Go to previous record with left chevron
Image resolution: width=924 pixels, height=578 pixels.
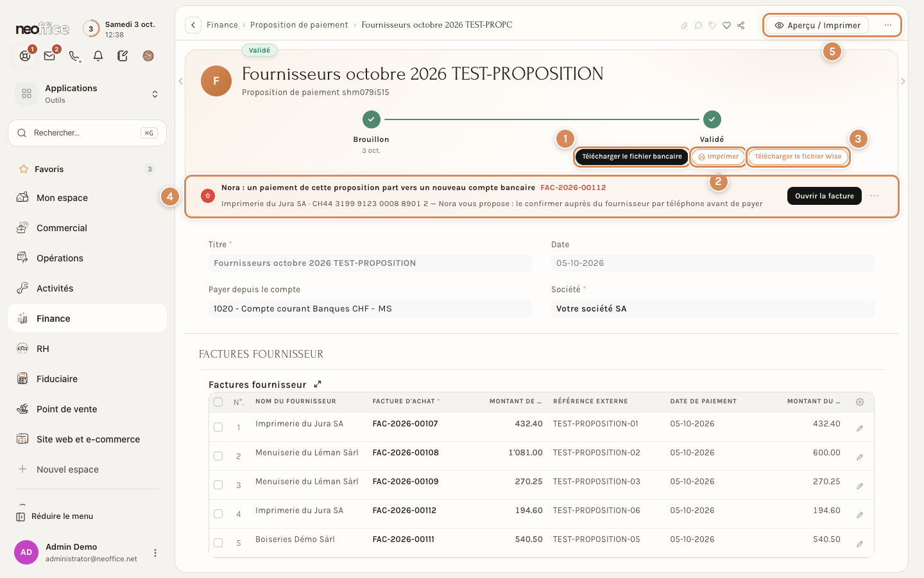[x=181, y=81]
